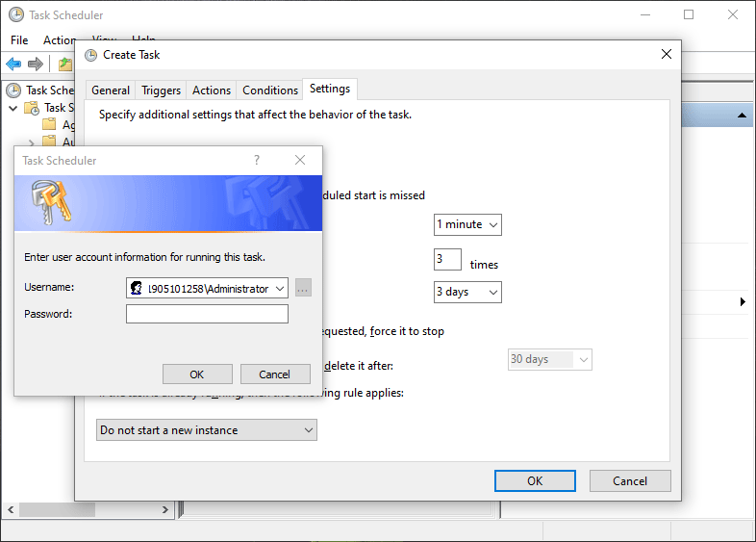
Task: Click the help question mark in credentials dialog
Action: 257,160
